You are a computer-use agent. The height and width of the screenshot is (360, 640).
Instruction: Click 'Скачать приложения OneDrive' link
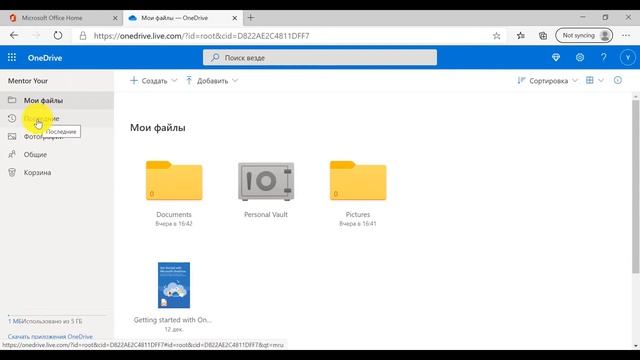tap(50, 337)
